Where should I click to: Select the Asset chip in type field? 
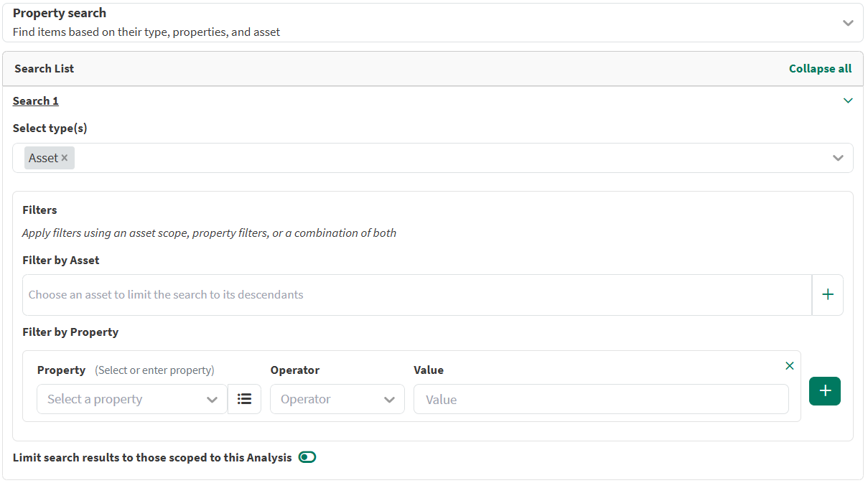click(43, 158)
